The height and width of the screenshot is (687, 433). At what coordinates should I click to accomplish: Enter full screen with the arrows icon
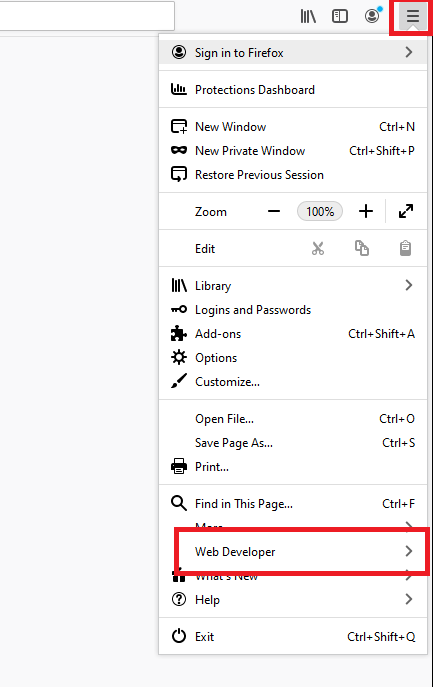point(406,211)
